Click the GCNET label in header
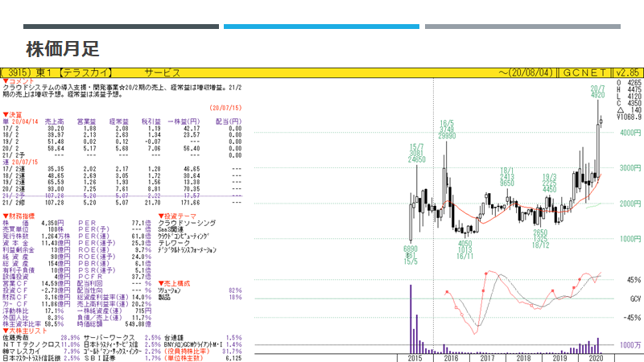 coord(584,73)
